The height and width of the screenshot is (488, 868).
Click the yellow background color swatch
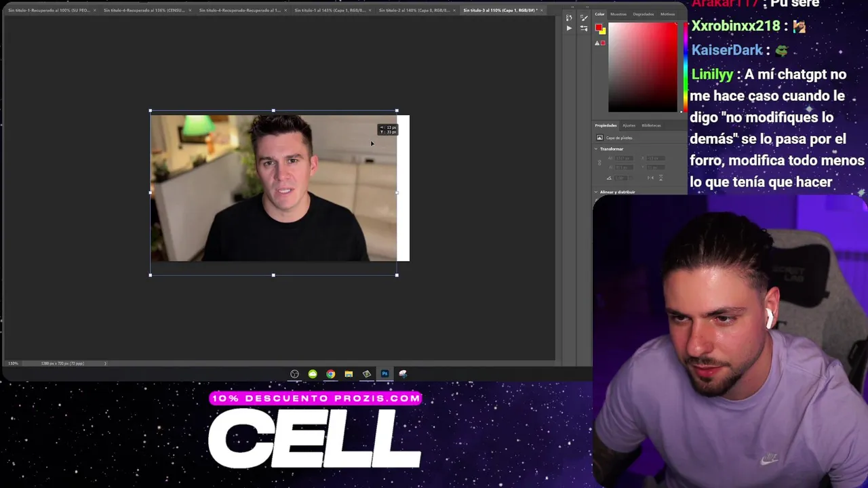pyautogui.click(x=603, y=31)
